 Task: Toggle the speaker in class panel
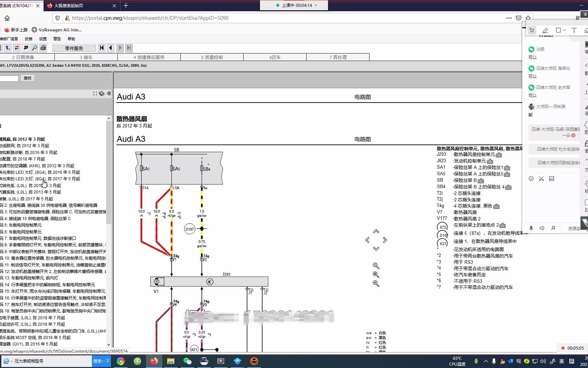pyautogui.click(x=542, y=228)
